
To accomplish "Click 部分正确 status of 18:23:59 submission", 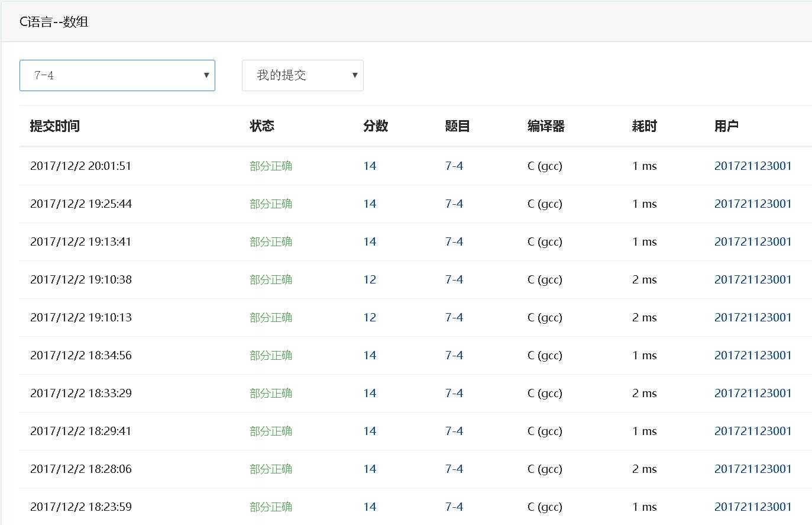I will click(271, 507).
